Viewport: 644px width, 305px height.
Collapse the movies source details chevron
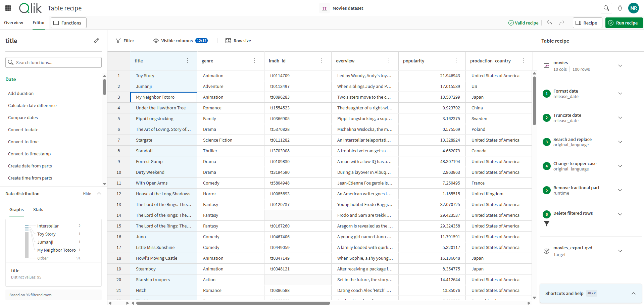coord(620,66)
